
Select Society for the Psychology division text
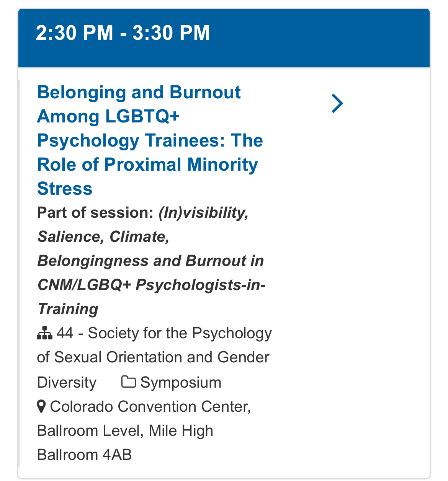(x=180, y=333)
